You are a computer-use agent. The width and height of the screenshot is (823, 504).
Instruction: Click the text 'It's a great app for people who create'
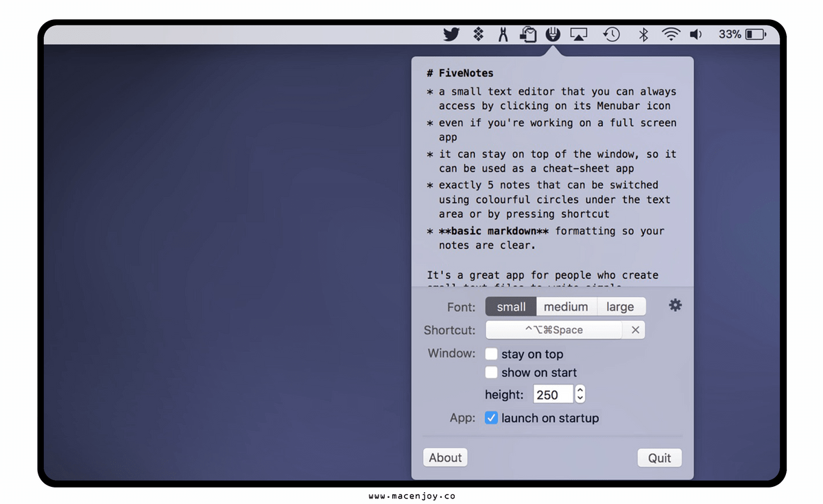(x=542, y=275)
